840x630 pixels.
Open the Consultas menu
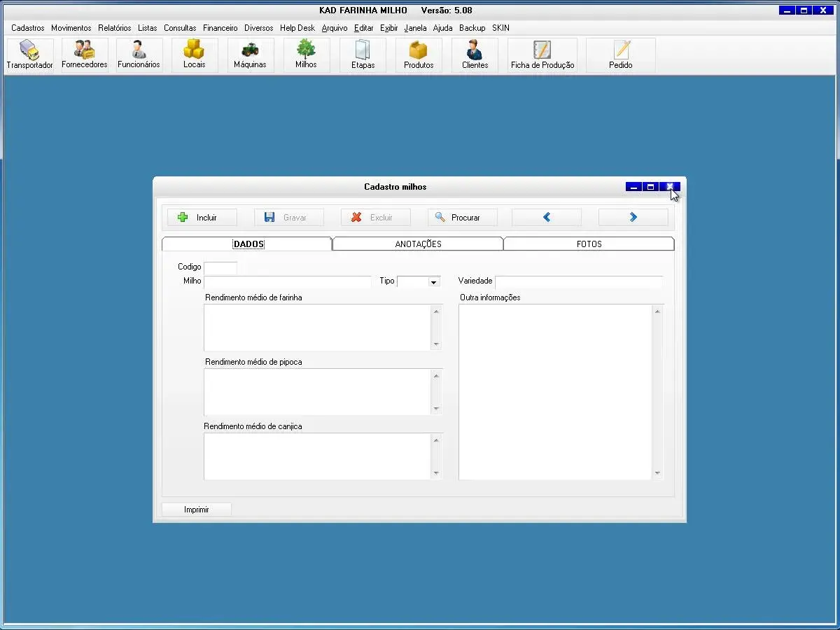[x=180, y=28]
